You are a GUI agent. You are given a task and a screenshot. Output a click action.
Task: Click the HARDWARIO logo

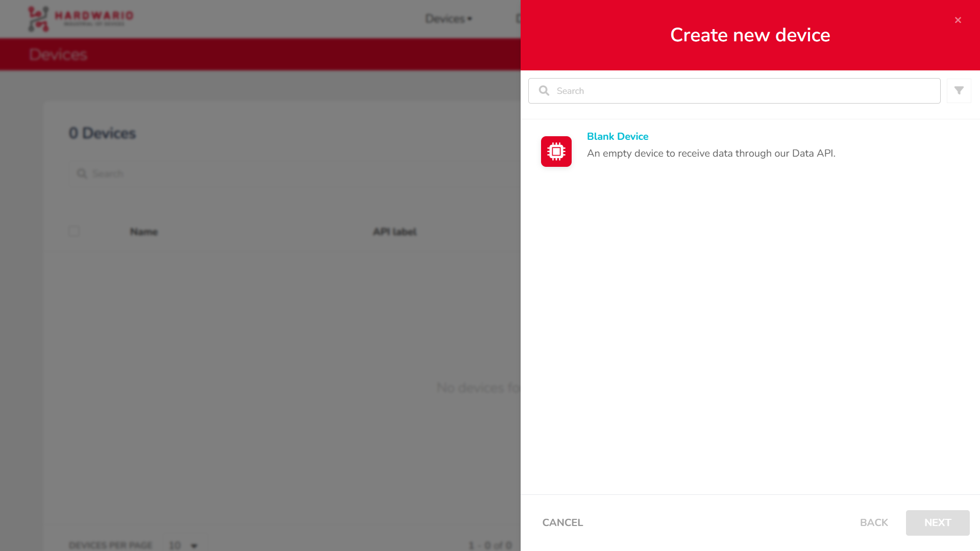click(x=81, y=18)
